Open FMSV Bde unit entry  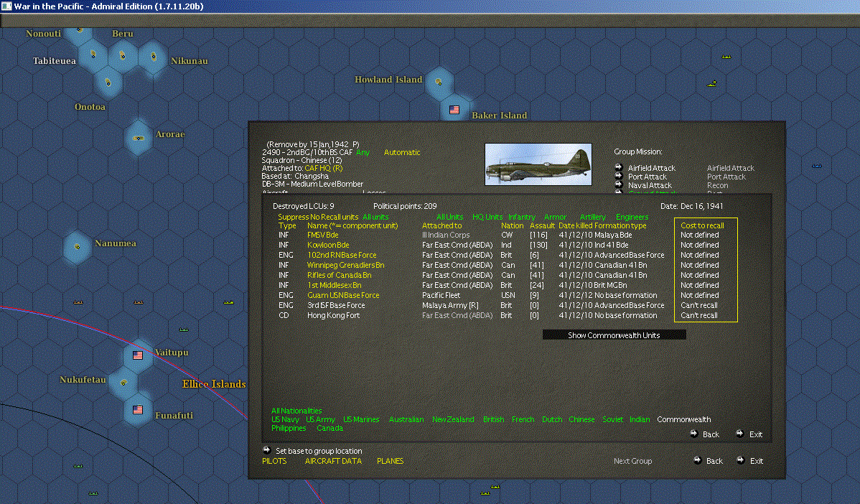pos(322,235)
